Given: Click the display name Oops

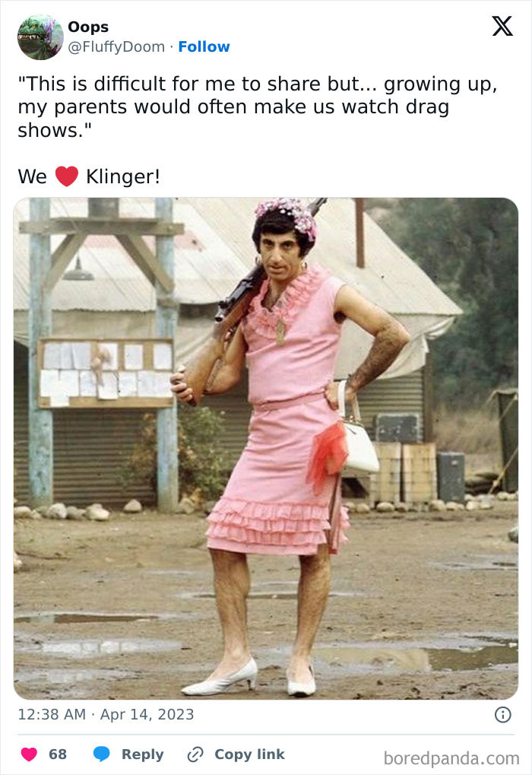Looking at the screenshot, I should click(88, 27).
